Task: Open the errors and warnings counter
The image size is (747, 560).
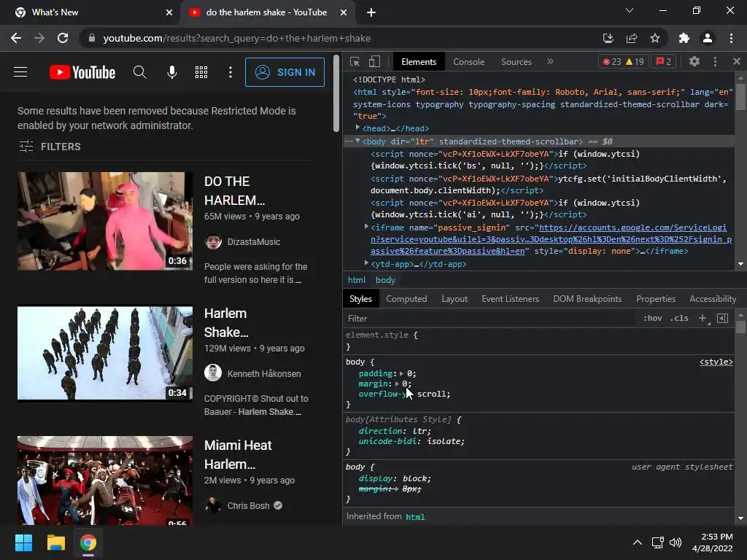Action: [623, 61]
